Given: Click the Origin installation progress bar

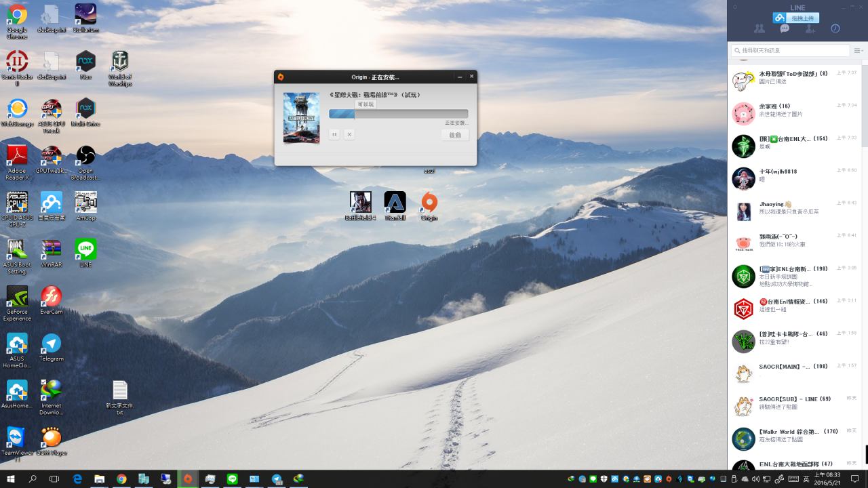Looking at the screenshot, I should [x=398, y=114].
